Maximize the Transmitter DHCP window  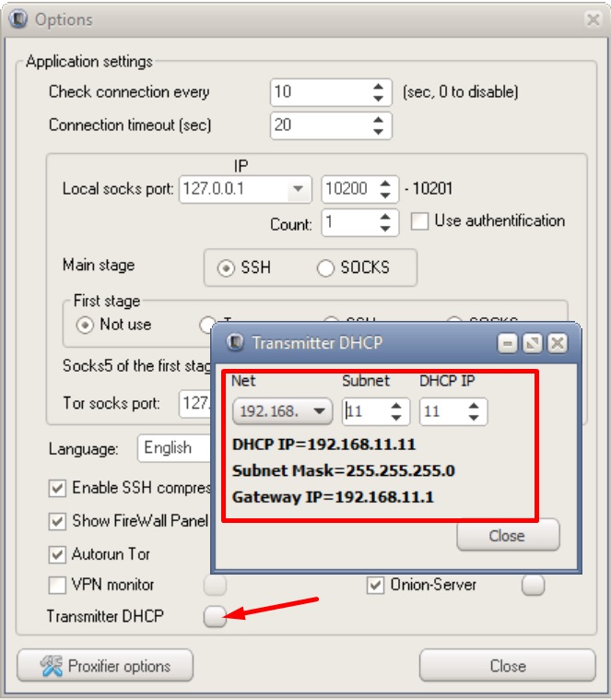pyautogui.click(x=532, y=344)
